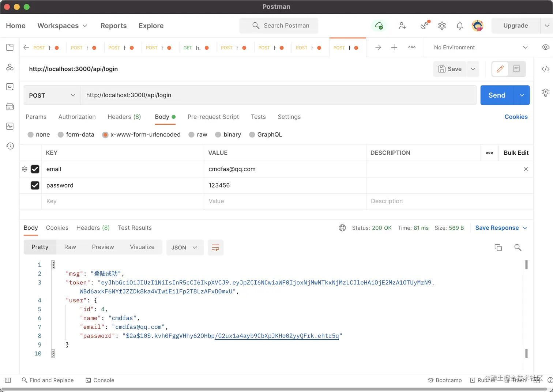This screenshot has height=392, width=553.
Task: Click the Save button
Action: click(x=450, y=69)
